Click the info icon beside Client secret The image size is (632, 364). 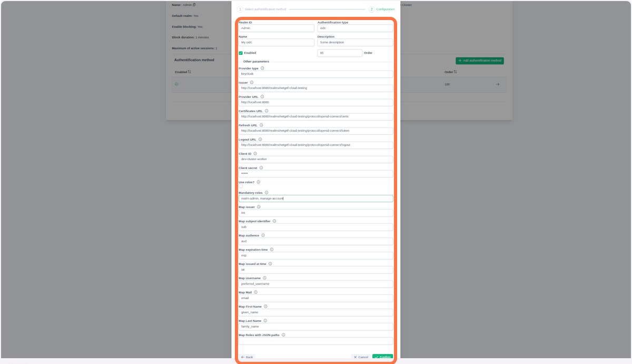coord(261,168)
